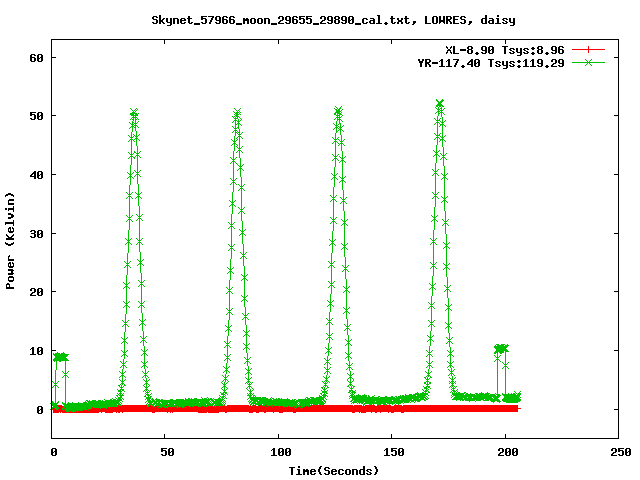Click x-axis tick label '50'
The height and width of the screenshot is (480, 640).
tap(167, 452)
